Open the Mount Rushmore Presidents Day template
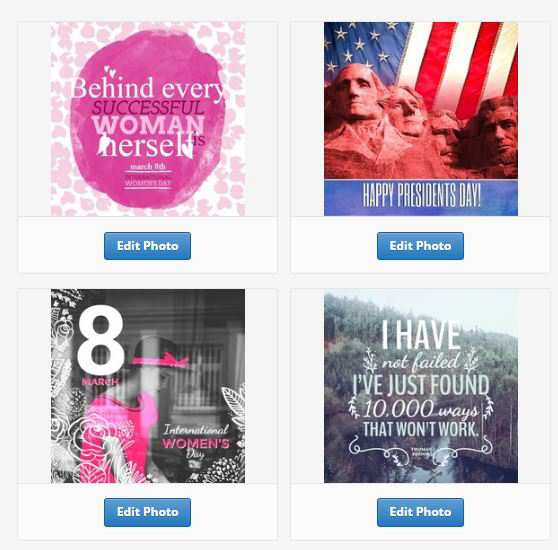558x550 pixels. point(421,119)
